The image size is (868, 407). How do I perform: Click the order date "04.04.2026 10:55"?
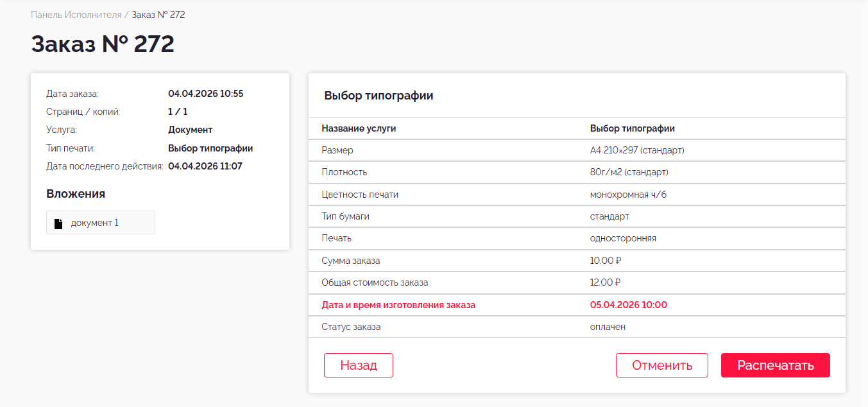(205, 94)
